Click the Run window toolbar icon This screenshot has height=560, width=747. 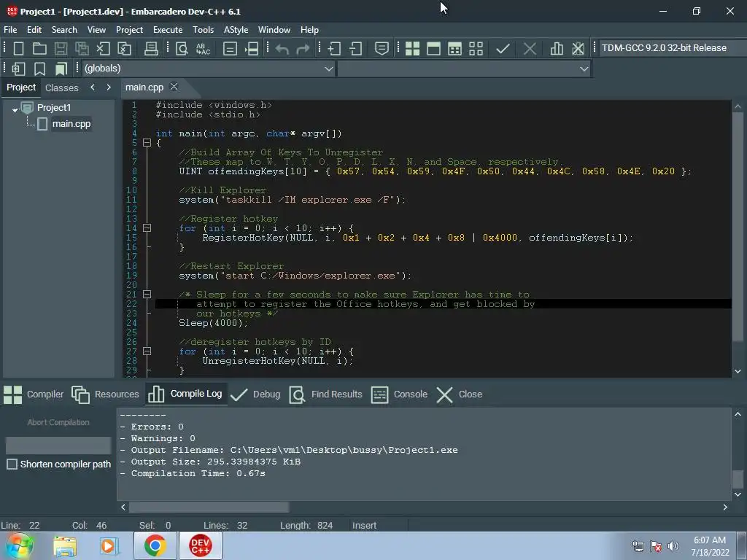pyautogui.click(x=433, y=49)
